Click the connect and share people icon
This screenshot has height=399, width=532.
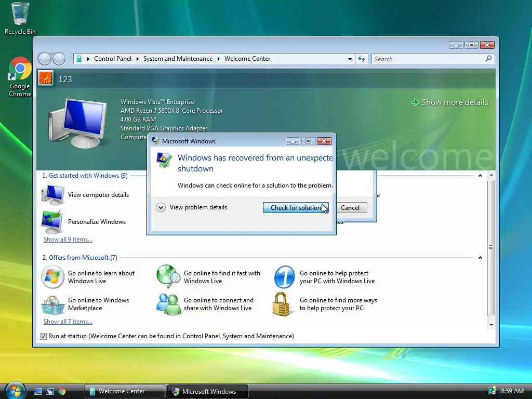[x=168, y=304]
